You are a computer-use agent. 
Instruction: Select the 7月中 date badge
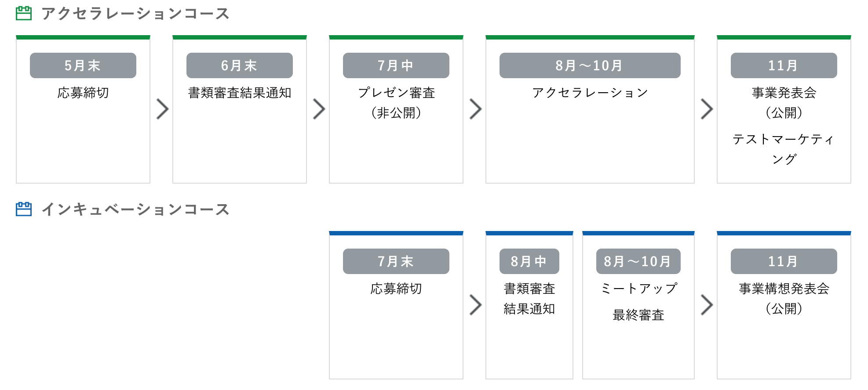point(396,65)
